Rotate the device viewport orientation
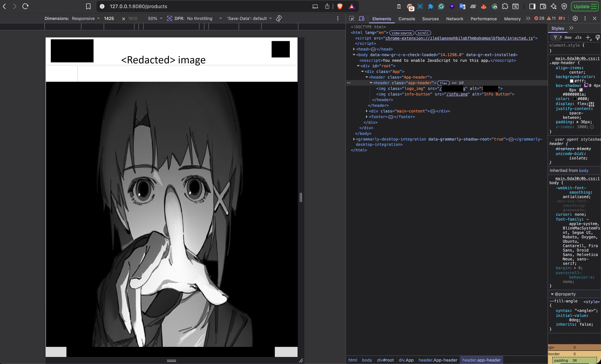601x364 pixels. click(x=279, y=19)
